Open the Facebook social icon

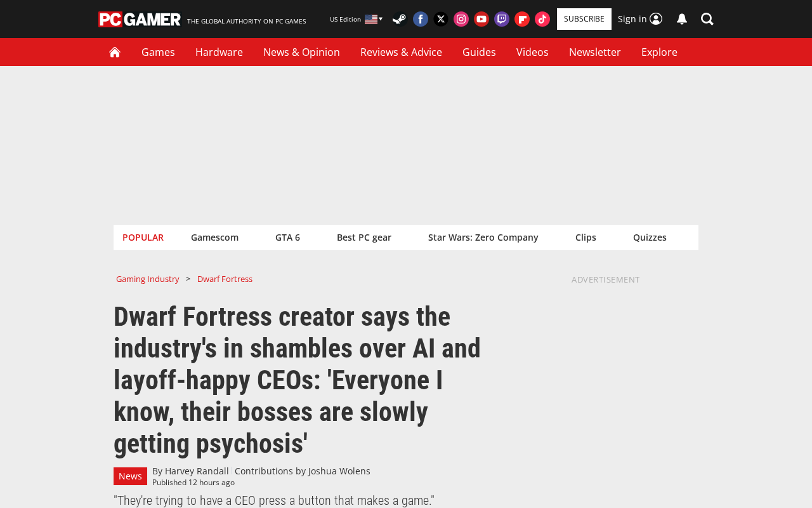coord(421,19)
